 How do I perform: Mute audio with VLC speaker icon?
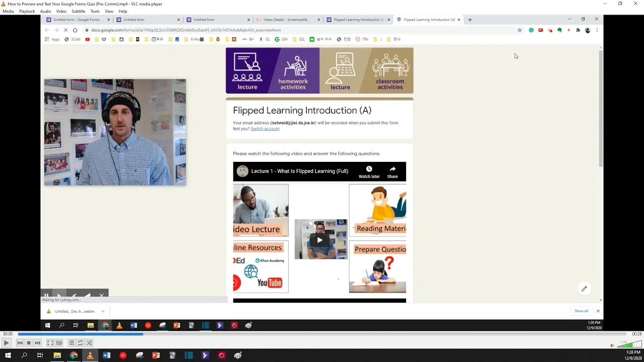tap(612, 345)
